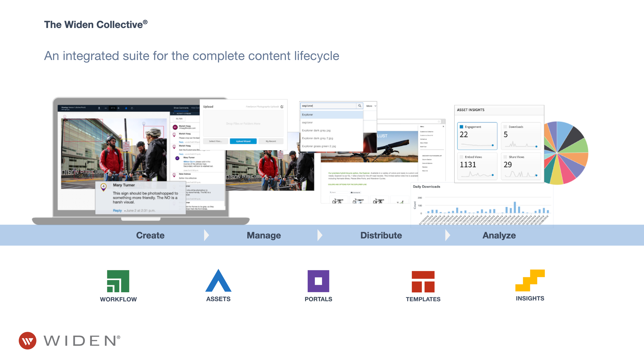The image size is (644, 360).
Task: Click pin marker beside Nate Holmes comment
Action: click(x=174, y=175)
